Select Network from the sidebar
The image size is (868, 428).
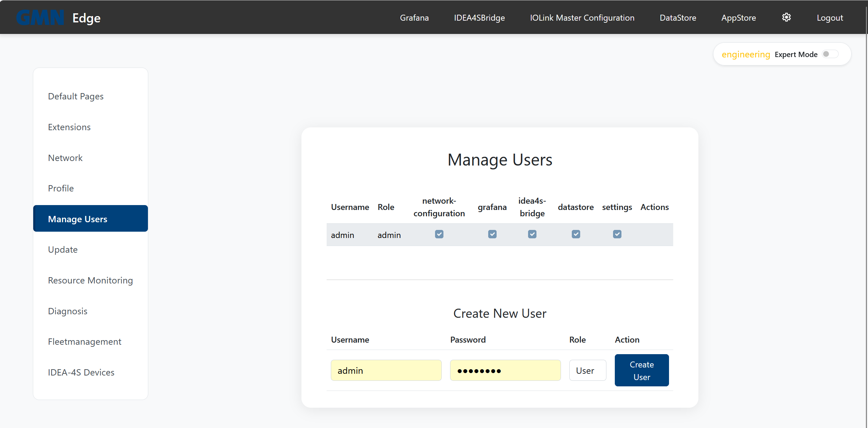coord(65,157)
